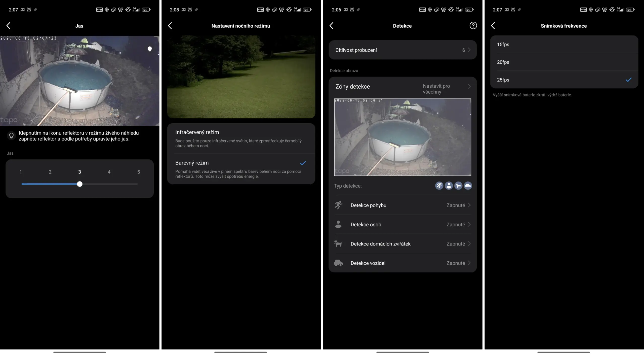Screen dimensions: 644x355
Task: Tap the Zapnuté value for Detekce pohybu
Action: [x=456, y=205]
